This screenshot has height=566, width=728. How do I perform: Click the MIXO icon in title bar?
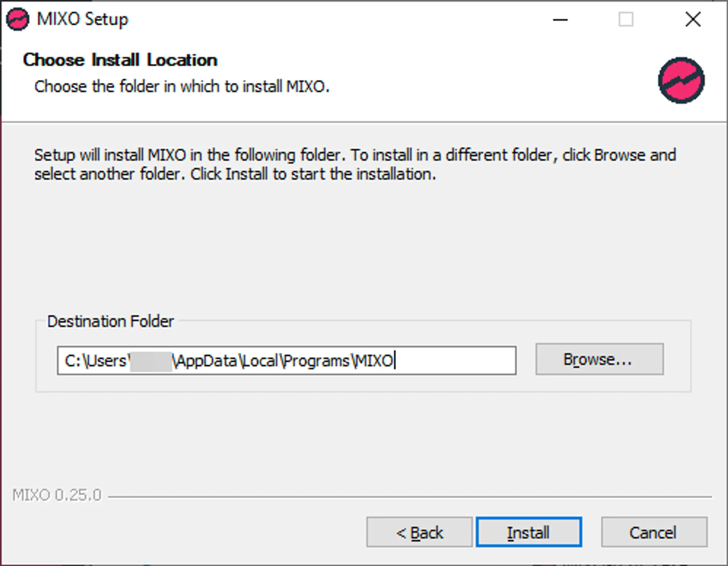17,19
